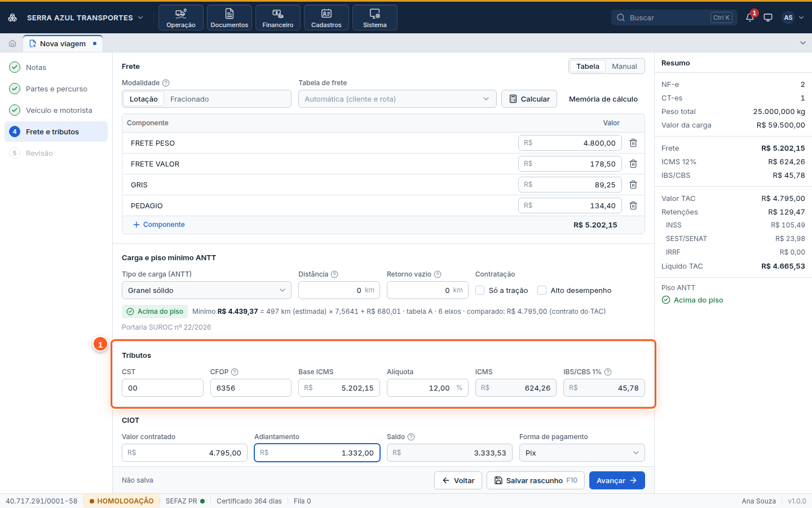
Task: Open notifications bell
Action: pyautogui.click(x=750, y=17)
